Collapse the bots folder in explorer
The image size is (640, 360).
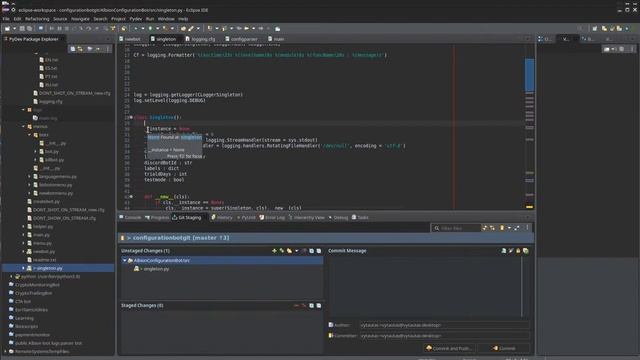tap(29, 135)
